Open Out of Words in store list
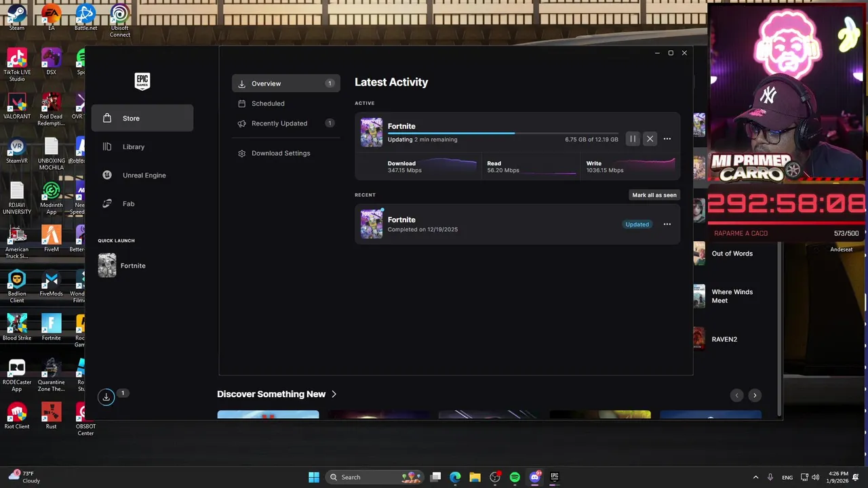 (734, 253)
